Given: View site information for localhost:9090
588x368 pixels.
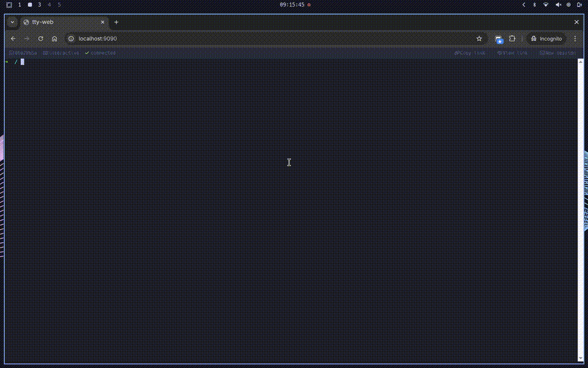Looking at the screenshot, I should tap(71, 39).
